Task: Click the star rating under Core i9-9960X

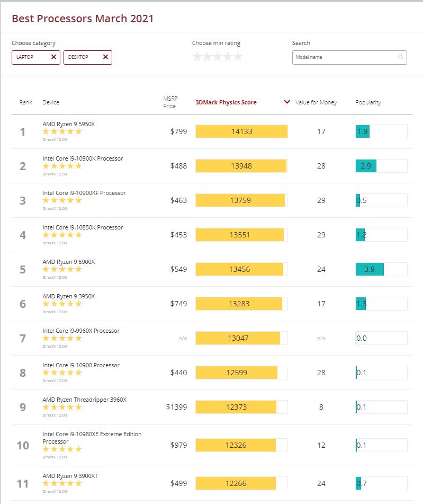Action: 62,338
